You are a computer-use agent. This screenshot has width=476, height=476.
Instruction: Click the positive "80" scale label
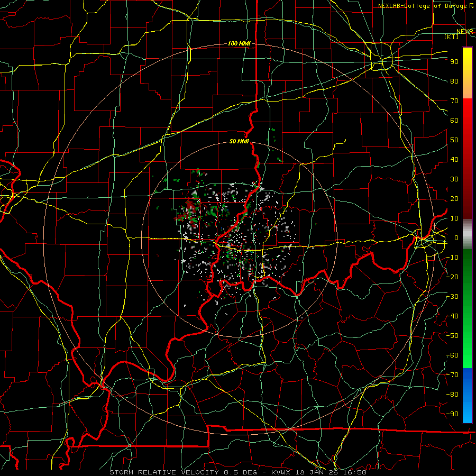coord(454,81)
